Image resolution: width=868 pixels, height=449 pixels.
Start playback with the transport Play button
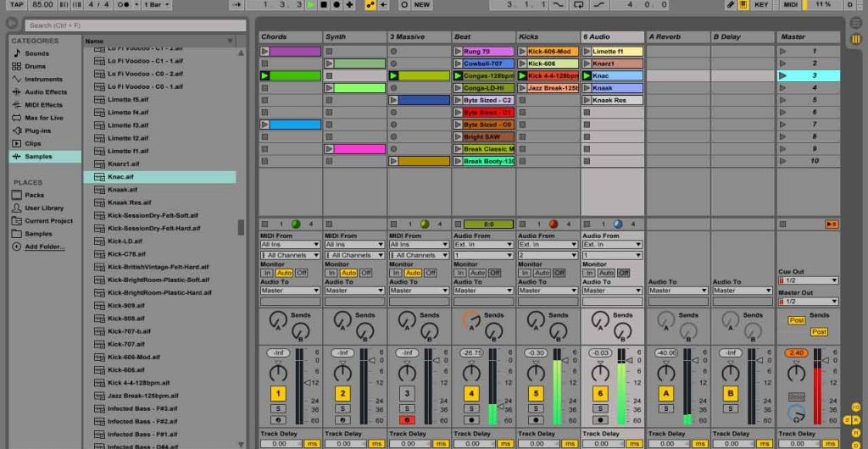(311, 4)
